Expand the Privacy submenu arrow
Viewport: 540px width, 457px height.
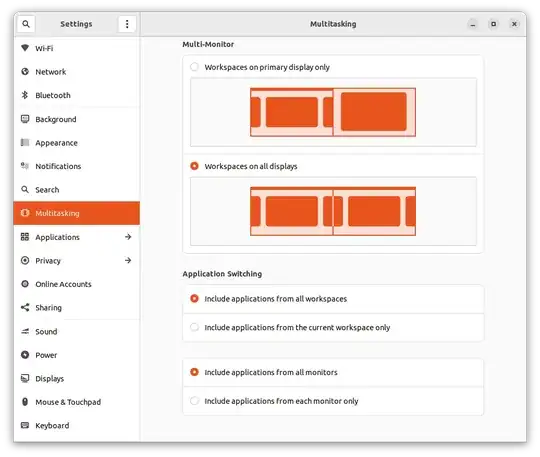coord(128,260)
